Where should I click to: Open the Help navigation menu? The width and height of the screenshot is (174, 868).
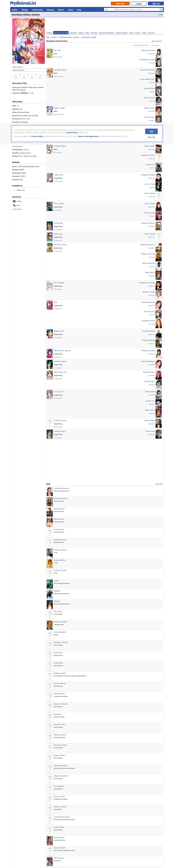pos(79,10)
